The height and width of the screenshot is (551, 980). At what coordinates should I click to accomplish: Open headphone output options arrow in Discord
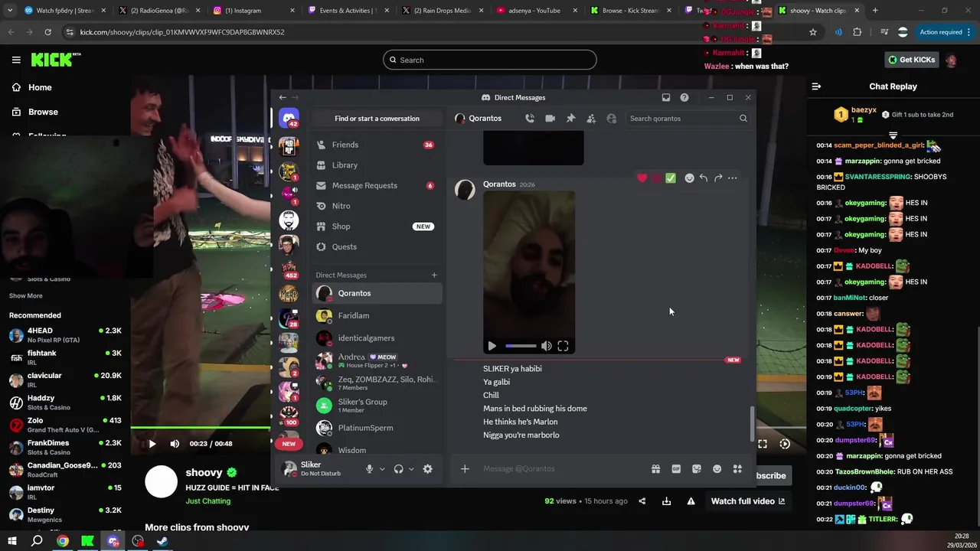pyautogui.click(x=411, y=469)
